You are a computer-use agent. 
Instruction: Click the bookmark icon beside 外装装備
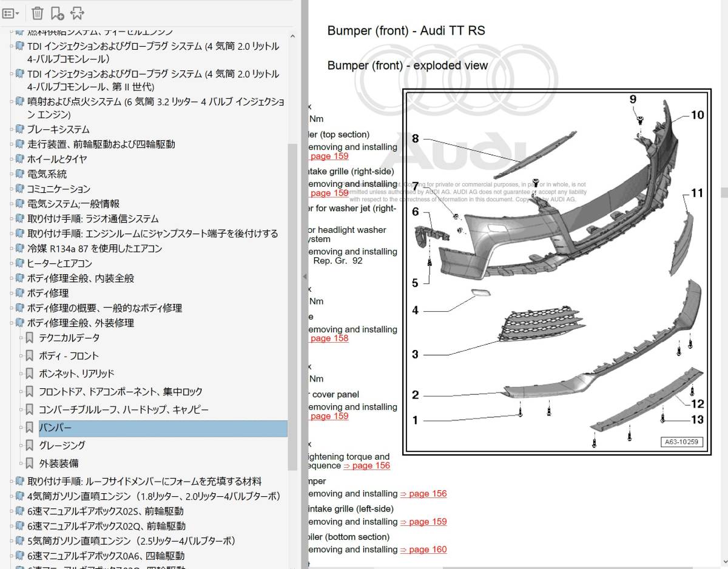(29, 463)
